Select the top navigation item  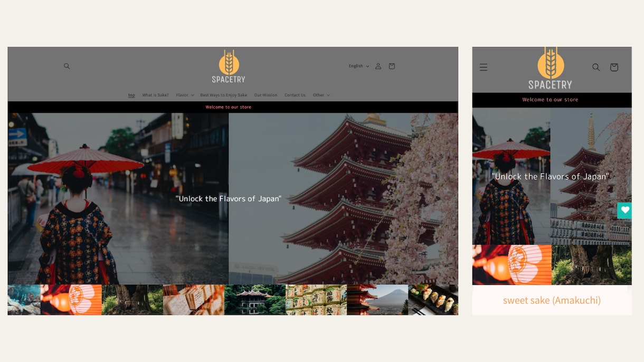[131, 95]
